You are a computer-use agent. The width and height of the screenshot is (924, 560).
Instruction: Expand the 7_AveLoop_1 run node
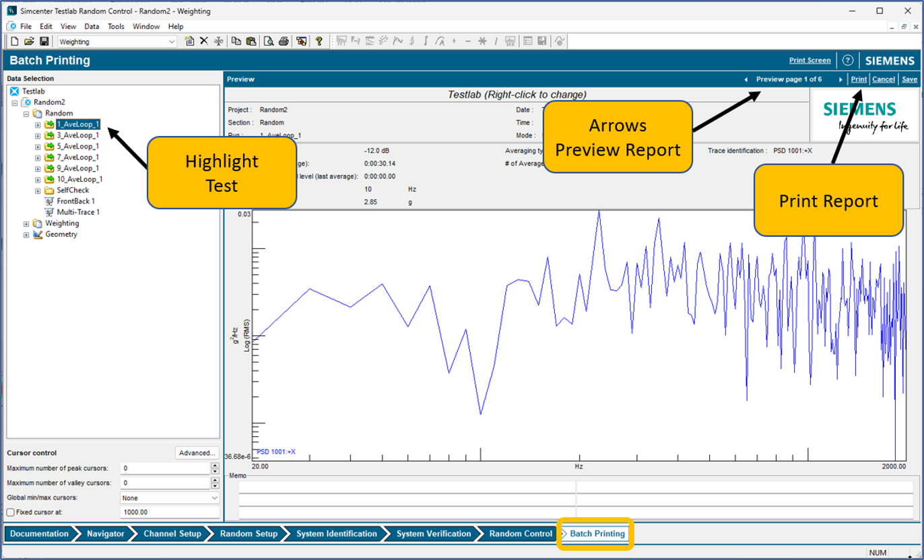point(38,157)
